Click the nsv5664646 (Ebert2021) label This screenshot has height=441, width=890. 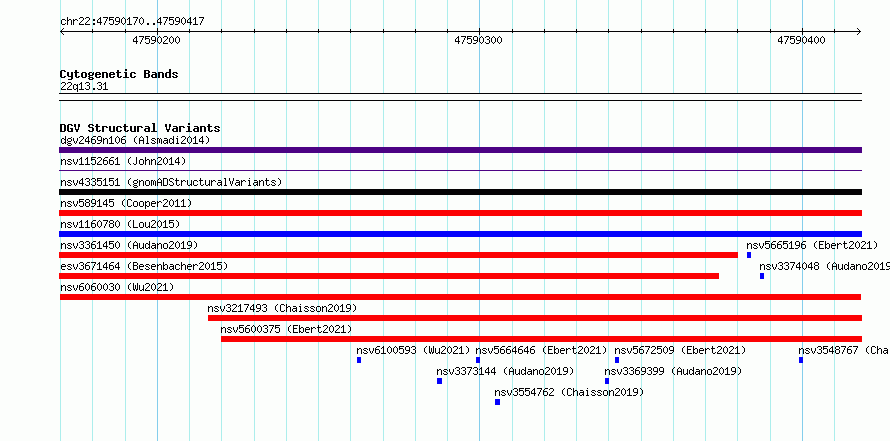tap(541, 350)
